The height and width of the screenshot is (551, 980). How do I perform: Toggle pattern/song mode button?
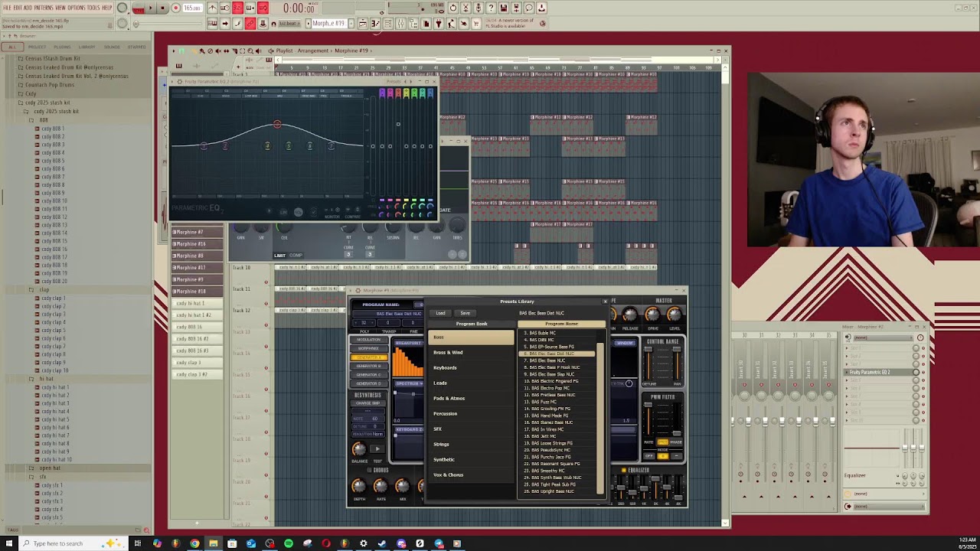(x=139, y=8)
